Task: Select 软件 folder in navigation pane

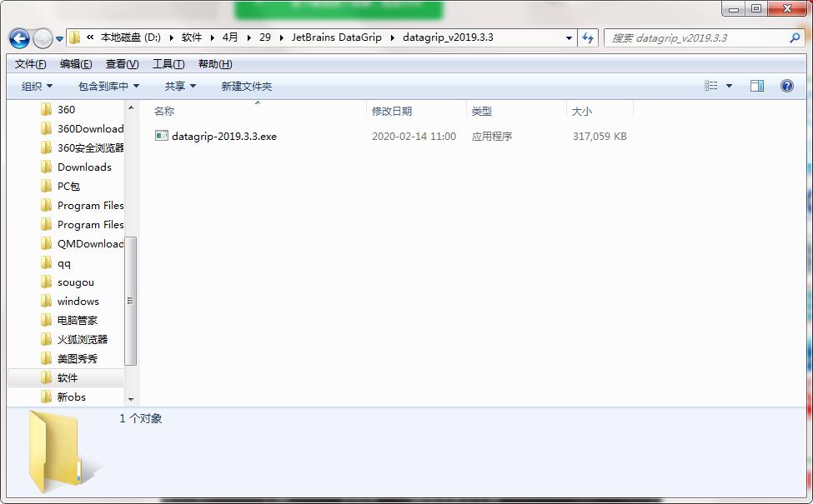Action: [x=67, y=377]
